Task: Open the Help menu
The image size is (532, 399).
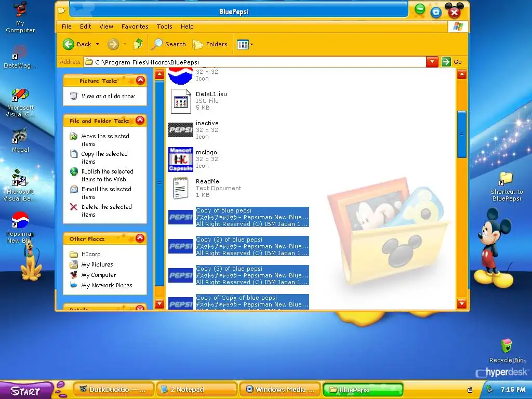Action: coord(187,26)
